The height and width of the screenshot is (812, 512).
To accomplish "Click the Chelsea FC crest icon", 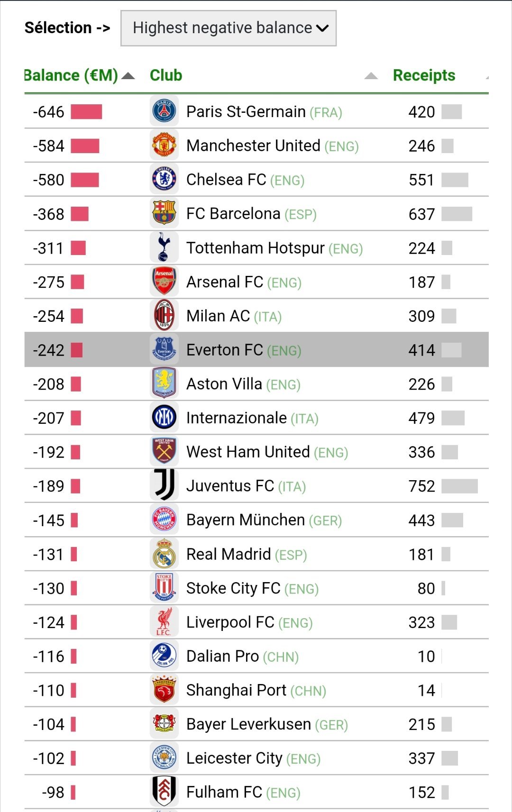I will [x=164, y=179].
